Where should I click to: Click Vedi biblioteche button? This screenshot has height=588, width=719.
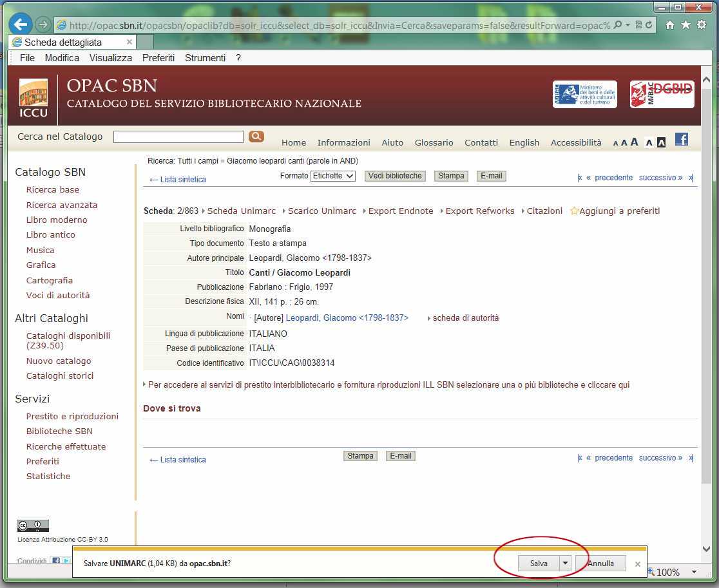point(395,176)
